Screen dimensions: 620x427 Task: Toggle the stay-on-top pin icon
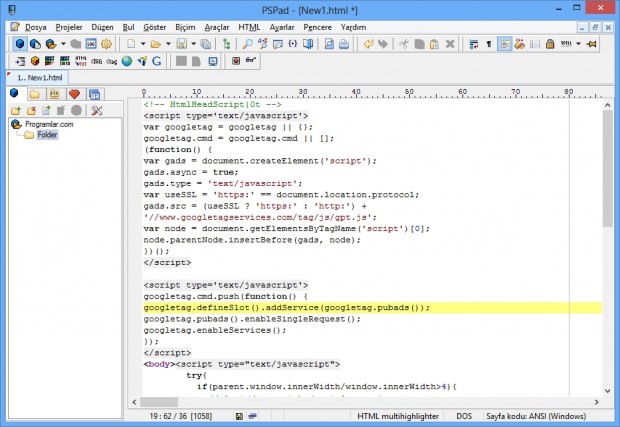pyautogui.click(x=592, y=44)
